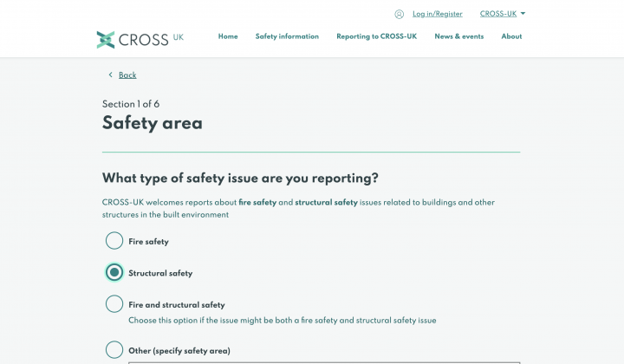Open the Log in/Register link
Screen dimensions: 624x364
pos(438,14)
